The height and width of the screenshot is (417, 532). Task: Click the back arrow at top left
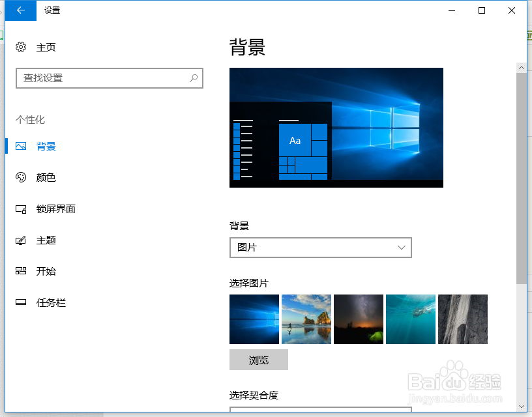[x=20, y=10]
